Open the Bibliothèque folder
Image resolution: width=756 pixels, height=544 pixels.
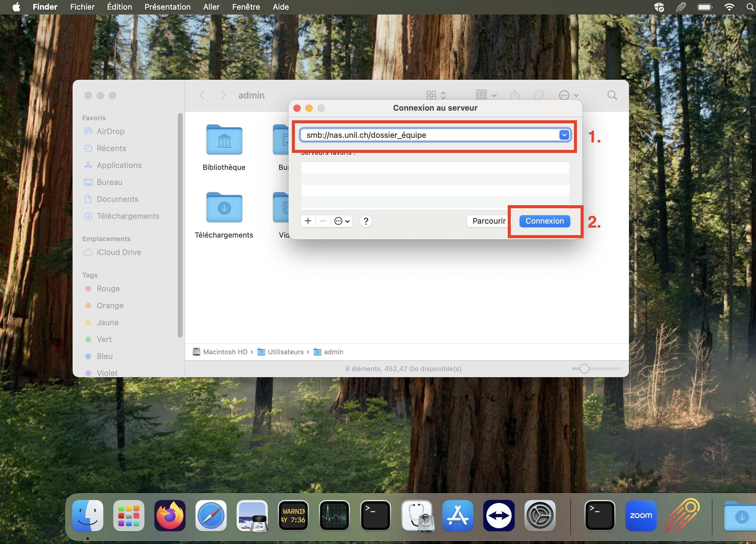click(224, 140)
